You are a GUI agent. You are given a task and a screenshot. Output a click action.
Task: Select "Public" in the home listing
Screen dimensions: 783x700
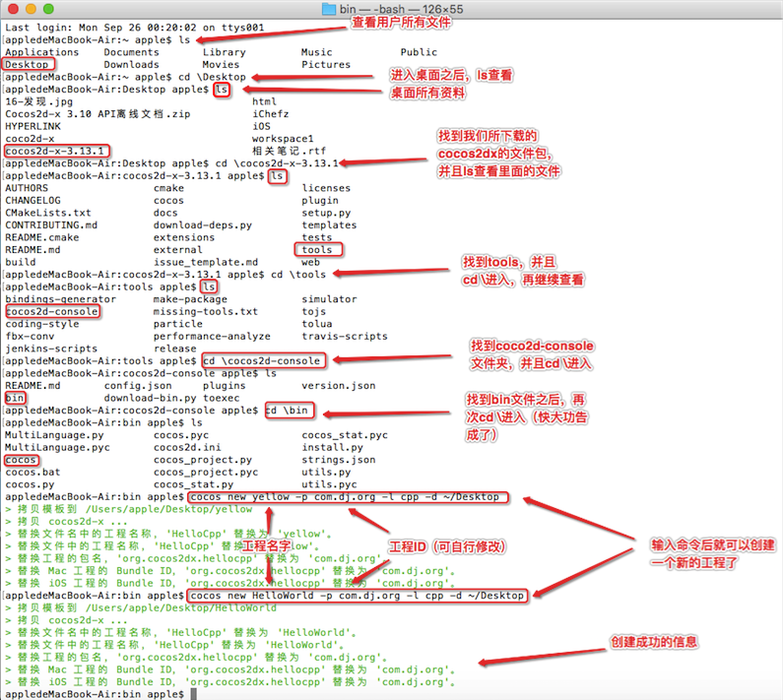click(x=419, y=52)
